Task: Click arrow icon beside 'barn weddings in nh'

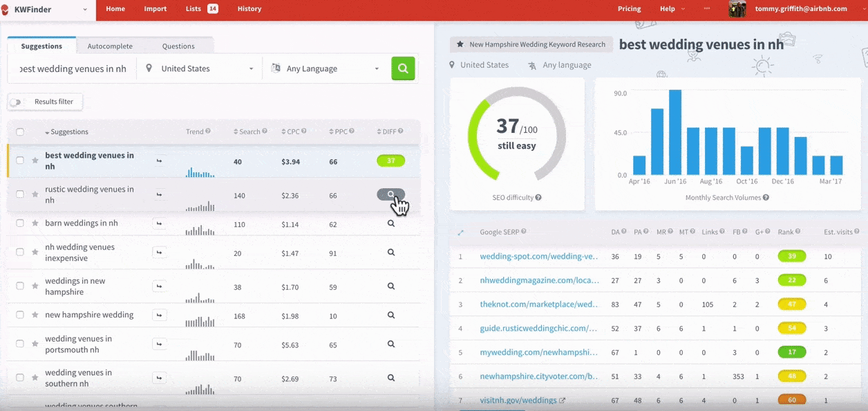Action: (x=160, y=223)
